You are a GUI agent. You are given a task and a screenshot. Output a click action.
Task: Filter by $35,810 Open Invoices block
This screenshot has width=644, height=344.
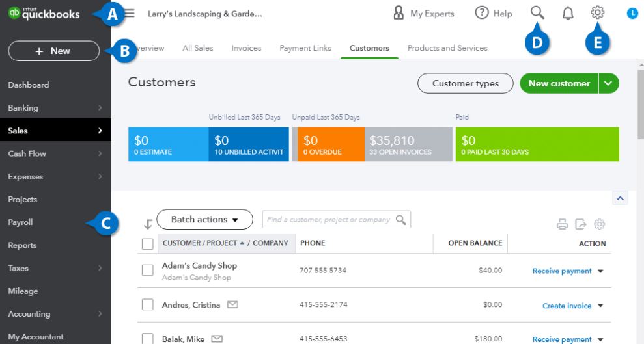click(408, 144)
